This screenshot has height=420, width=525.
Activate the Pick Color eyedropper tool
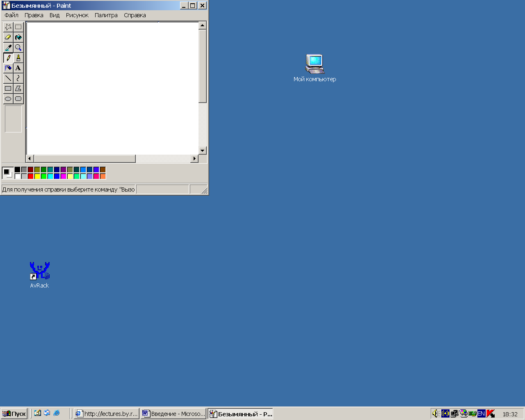(x=8, y=48)
